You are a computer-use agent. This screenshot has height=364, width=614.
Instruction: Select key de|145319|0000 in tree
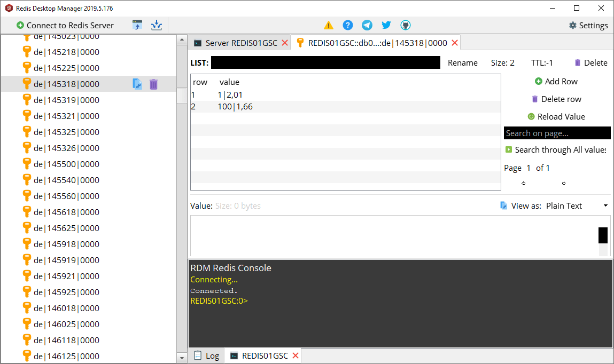pos(66,100)
